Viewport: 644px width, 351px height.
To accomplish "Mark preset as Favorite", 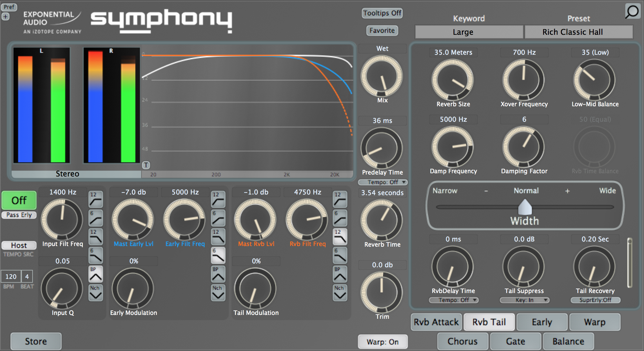I will coord(382,31).
